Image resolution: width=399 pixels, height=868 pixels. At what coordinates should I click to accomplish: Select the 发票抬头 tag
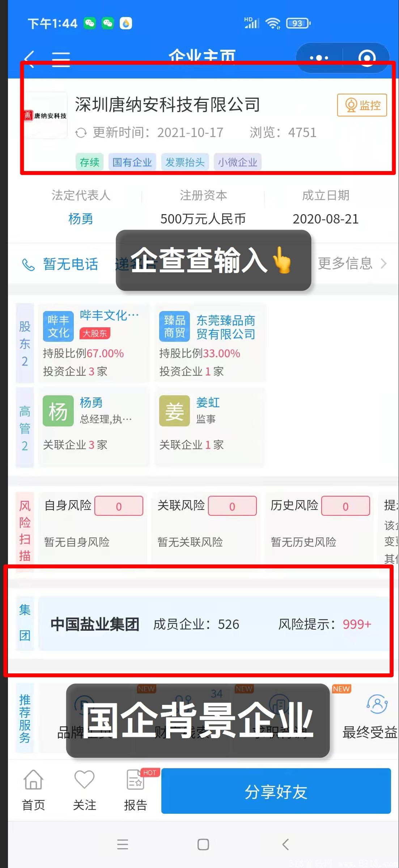point(185,162)
